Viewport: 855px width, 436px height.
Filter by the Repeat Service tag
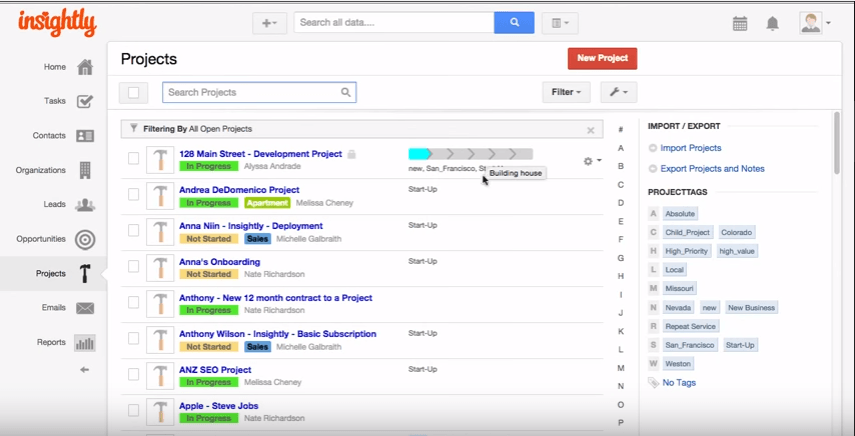coord(690,326)
